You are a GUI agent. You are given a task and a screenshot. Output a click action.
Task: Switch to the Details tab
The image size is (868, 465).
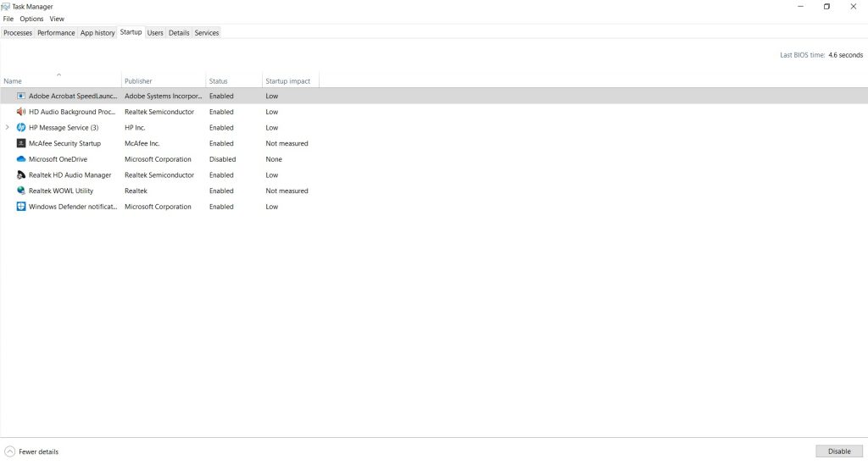(179, 33)
